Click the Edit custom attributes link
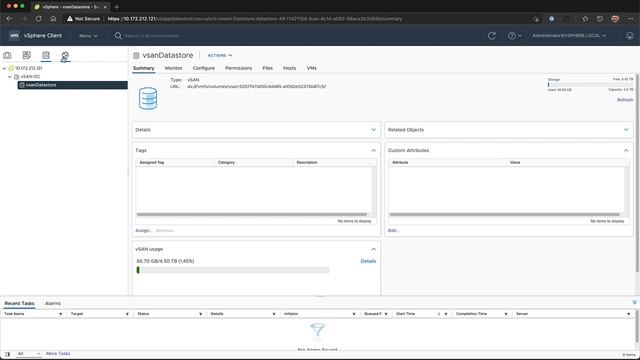640x360 pixels. click(393, 231)
